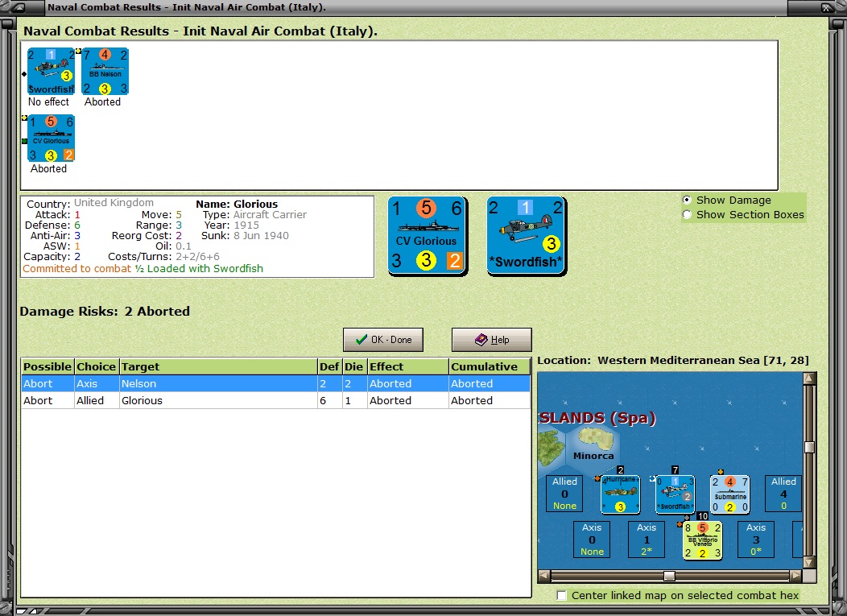
Task: Sort by Target column header
Action: [x=218, y=366]
